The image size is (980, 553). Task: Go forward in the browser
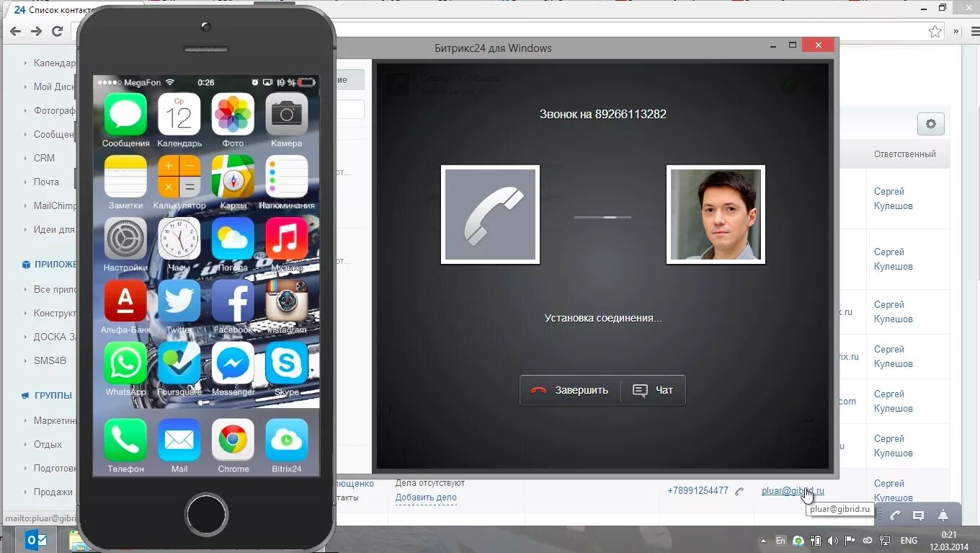tap(36, 31)
